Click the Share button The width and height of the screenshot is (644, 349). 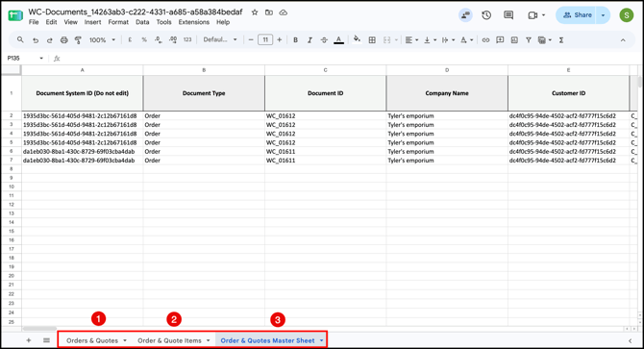[576, 15]
